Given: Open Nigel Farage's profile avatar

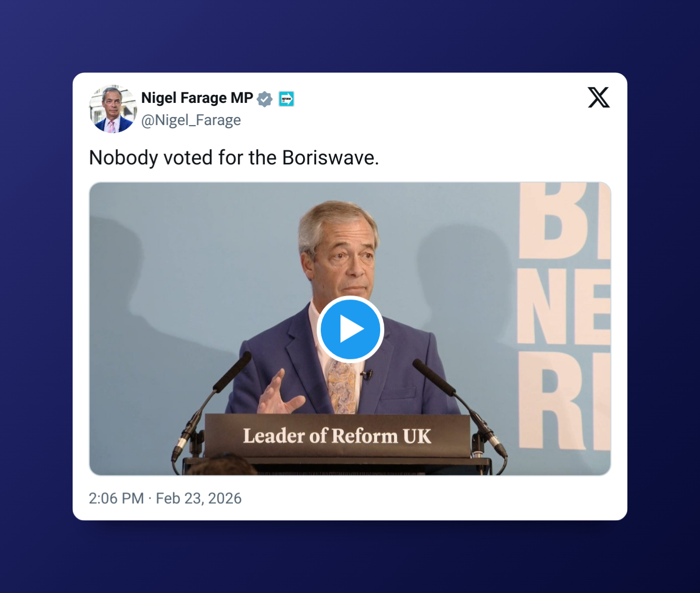Looking at the screenshot, I should [113, 109].
